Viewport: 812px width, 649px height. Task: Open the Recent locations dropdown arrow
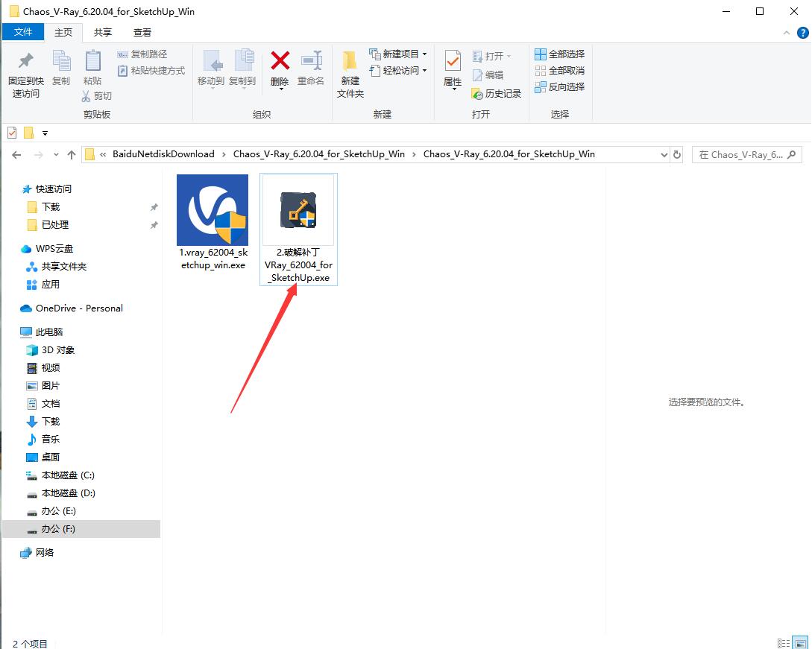click(x=56, y=155)
